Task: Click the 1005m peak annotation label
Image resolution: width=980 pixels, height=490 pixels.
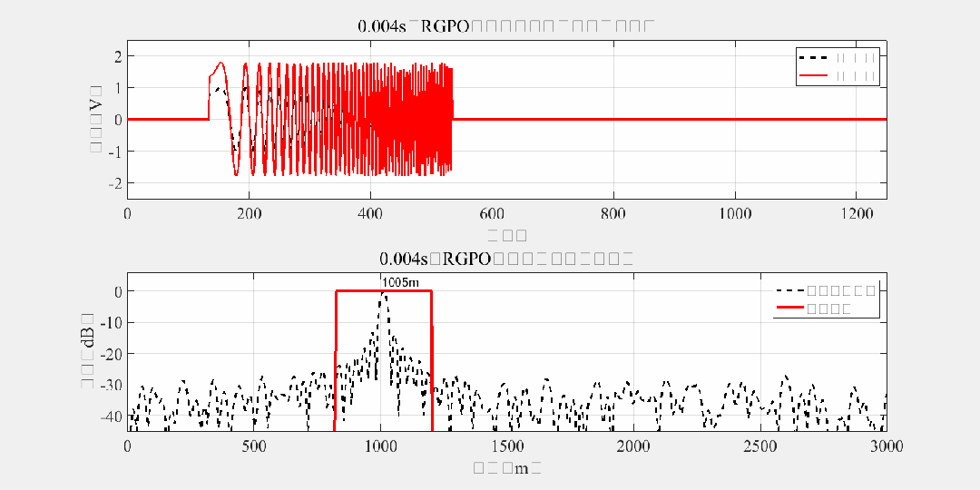Action: (x=400, y=283)
